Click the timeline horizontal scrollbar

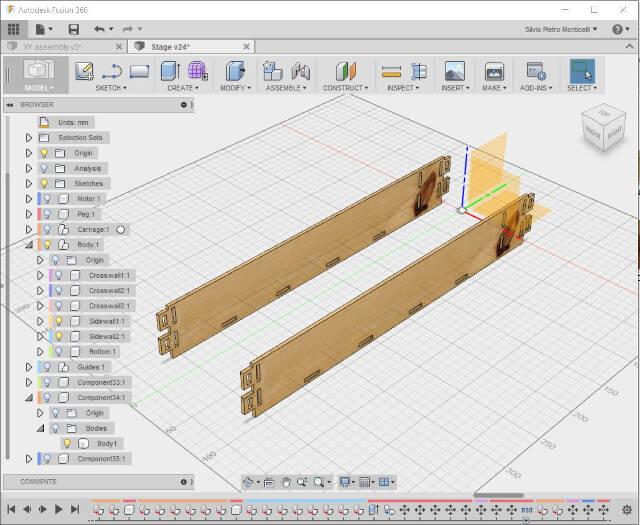click(x=498, y=495)
